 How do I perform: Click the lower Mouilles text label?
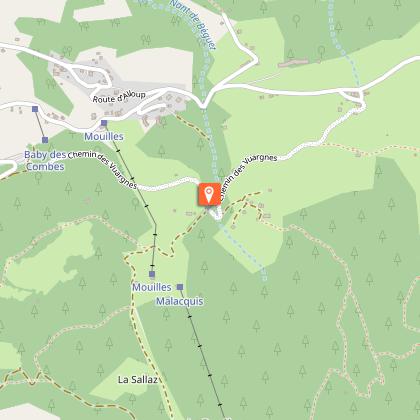point(152,287)
